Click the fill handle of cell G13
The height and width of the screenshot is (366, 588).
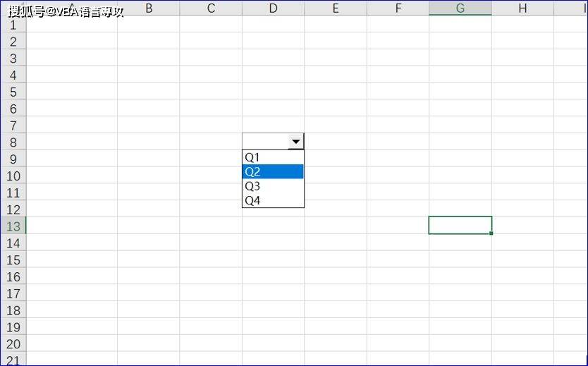point(491,233)
